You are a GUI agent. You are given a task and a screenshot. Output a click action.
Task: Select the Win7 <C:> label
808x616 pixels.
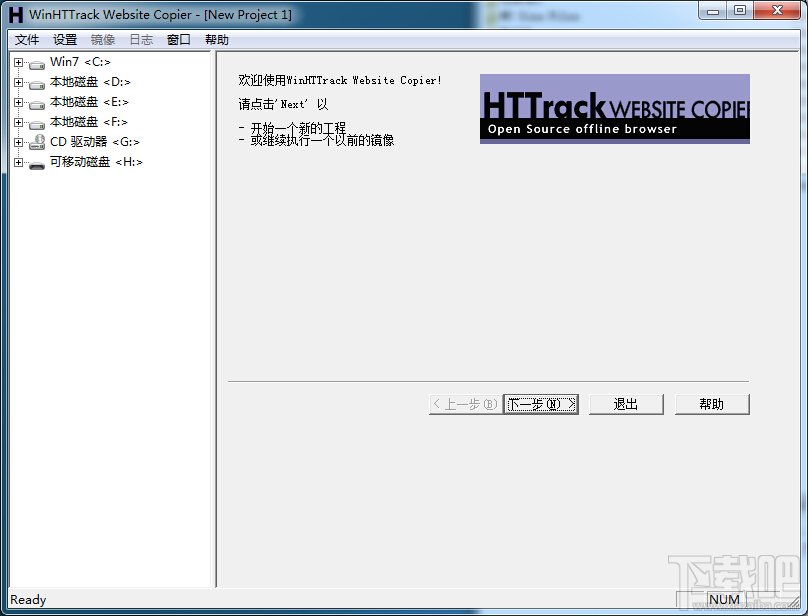pyautogui.click(x=80, y=62)
